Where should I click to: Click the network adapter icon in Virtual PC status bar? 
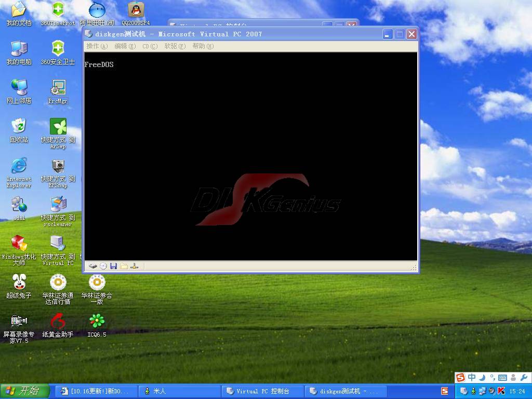click(135, 267)
